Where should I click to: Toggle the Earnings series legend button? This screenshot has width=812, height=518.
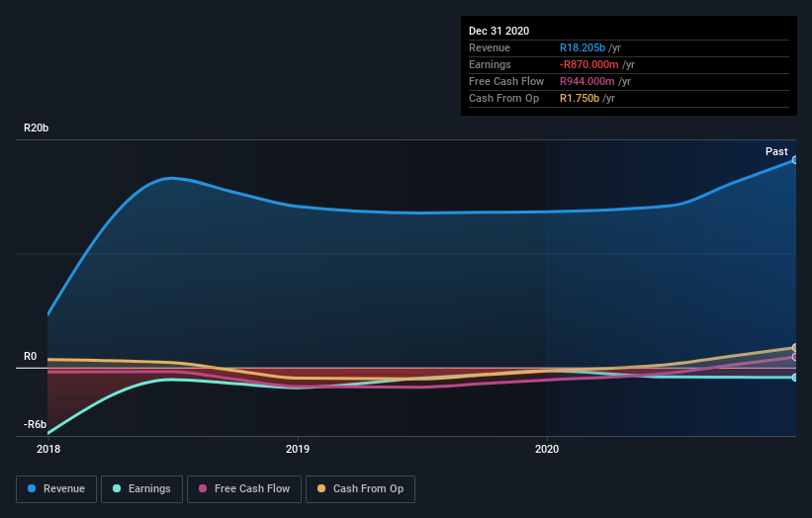pos(141,489)
